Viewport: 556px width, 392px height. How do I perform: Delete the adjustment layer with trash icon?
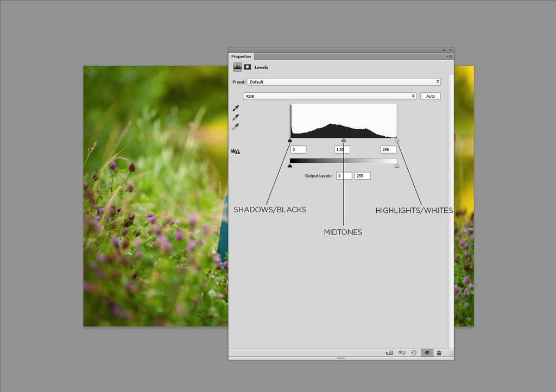tap(439, 353)
